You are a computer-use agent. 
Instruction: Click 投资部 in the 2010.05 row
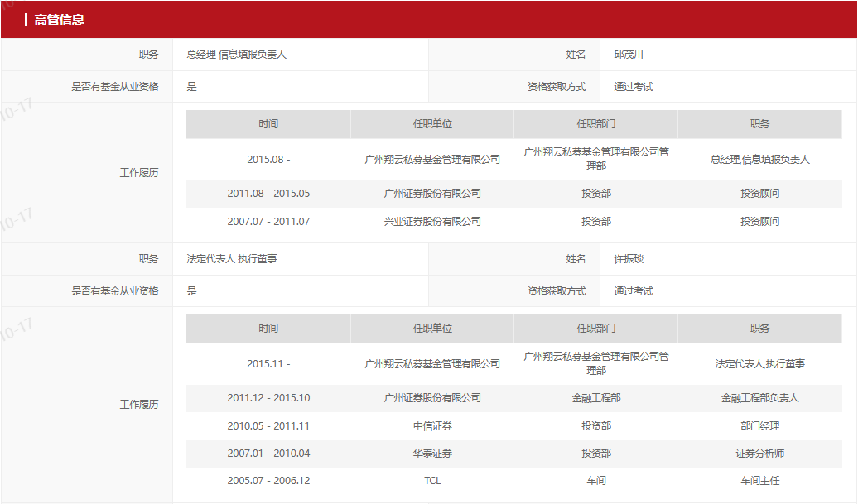pos(596,426)
